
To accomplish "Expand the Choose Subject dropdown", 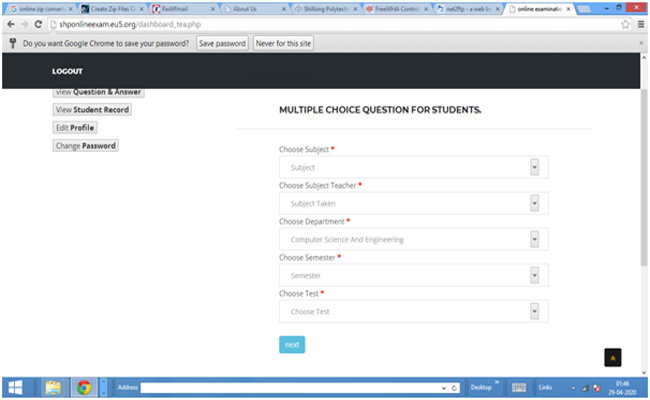I will 413,167.
